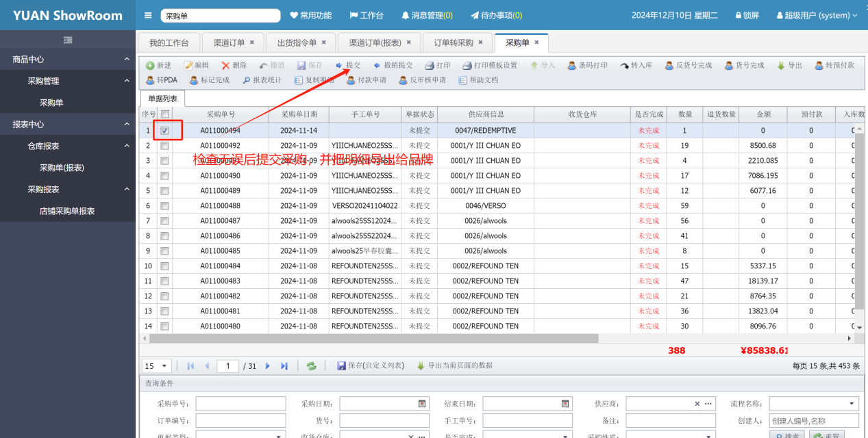868x438 pixels.
Task: Open 待办事项(0) in the top bar
Action: [x=497, y=15]
